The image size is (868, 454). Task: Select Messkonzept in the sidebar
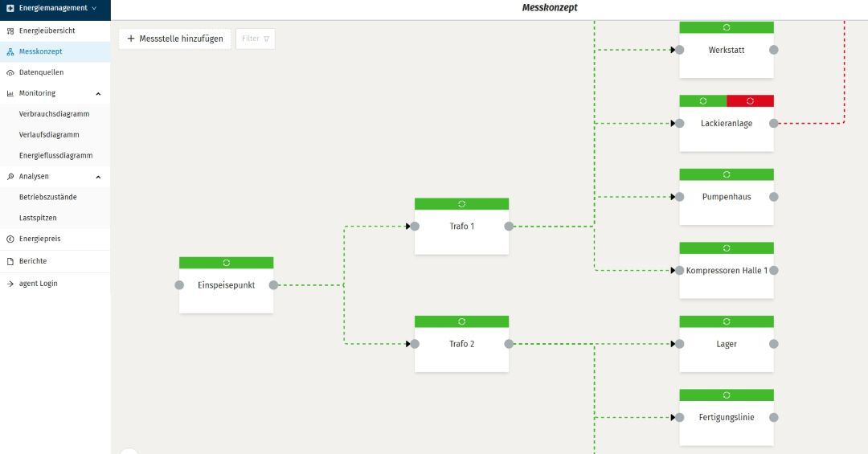(x=55, y=51)
